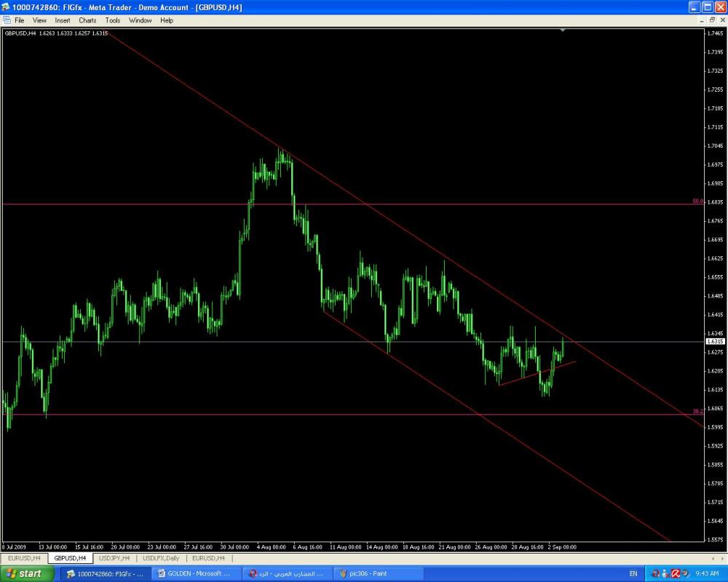This screenshot has width=728, height=582.
Task: Select the leftmost EURUSD,H4 chart tab
Action: point(24,558)
